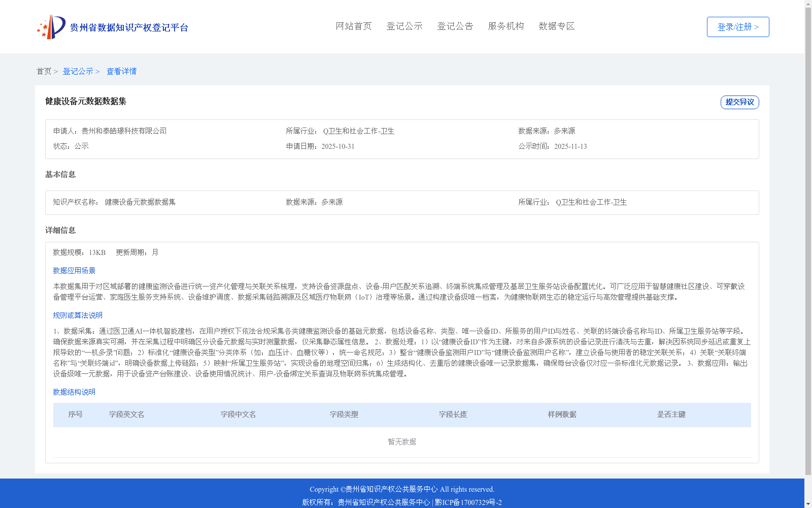
Task: Click 申请日期 value 2025-10-31
Action: tap(338, 146)
